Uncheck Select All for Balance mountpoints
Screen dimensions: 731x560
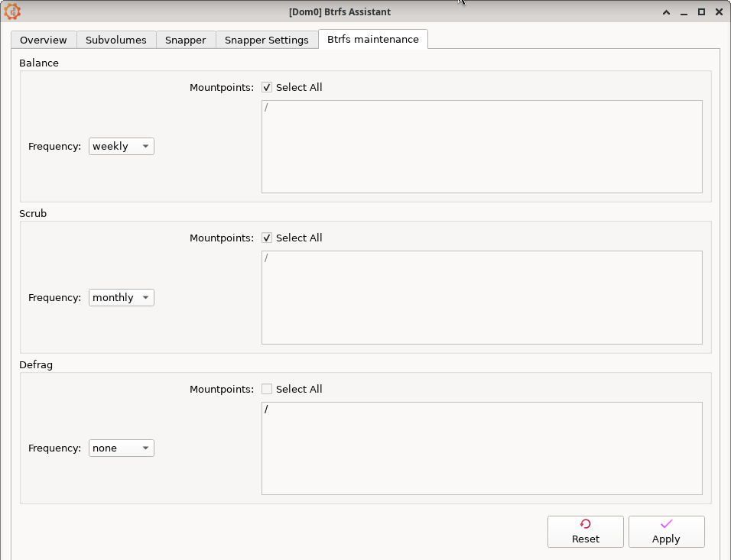267,88
